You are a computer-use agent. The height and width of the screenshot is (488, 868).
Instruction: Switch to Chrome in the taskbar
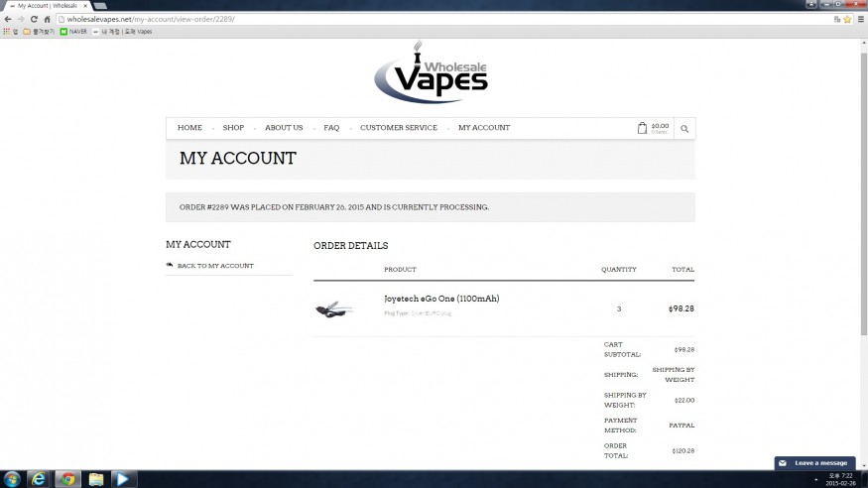[x=67, y=479]
